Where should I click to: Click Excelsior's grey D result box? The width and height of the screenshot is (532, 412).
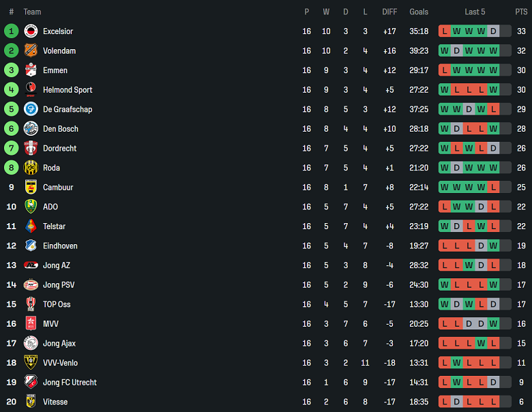coord(493,31)
